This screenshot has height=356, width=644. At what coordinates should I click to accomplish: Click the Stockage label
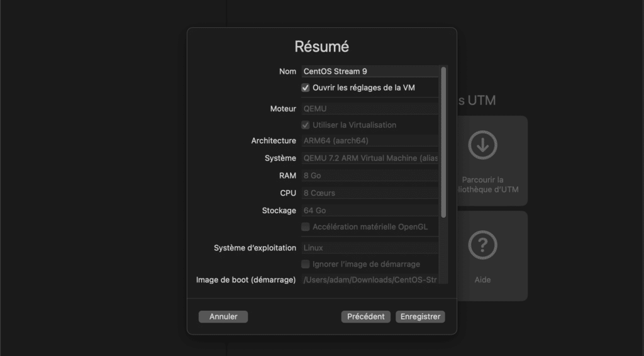(x=279, y=211)
